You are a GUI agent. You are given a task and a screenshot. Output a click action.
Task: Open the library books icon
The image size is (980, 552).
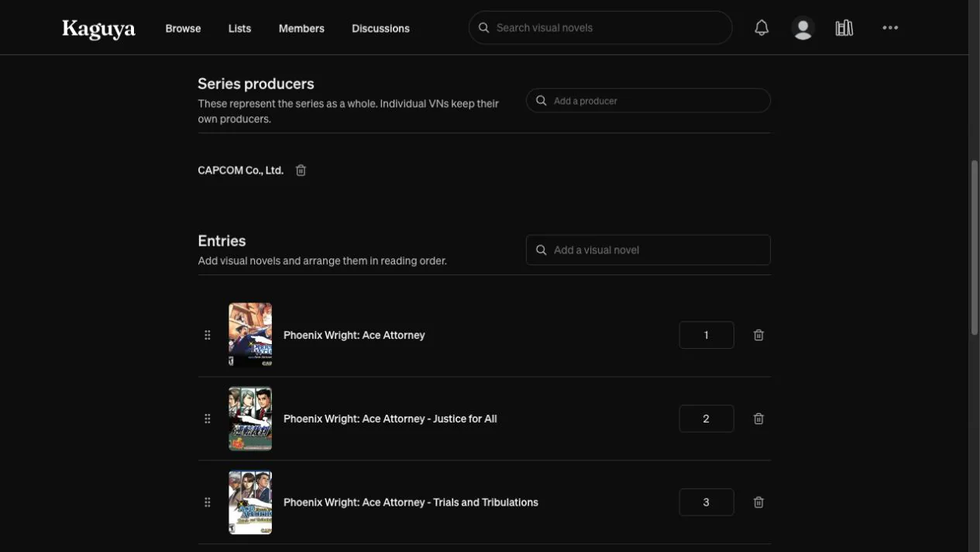pos(844,28)
